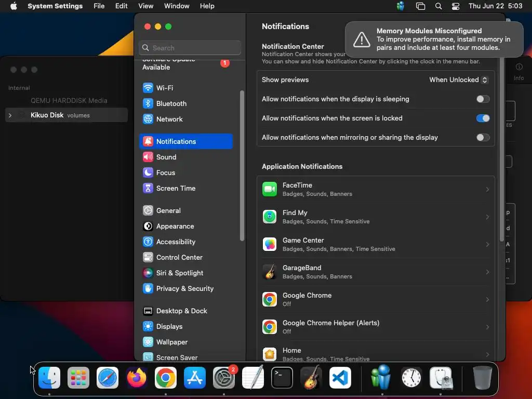Toggle notifications when display is sleeping
The image size is (532, 399).
click(x=483, y=99)
